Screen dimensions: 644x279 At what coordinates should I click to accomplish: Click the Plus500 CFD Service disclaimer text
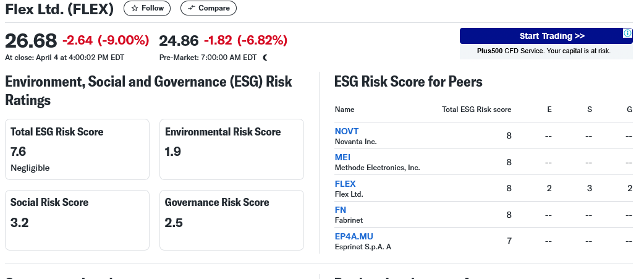pyautogui.click(x=543, y=51)
